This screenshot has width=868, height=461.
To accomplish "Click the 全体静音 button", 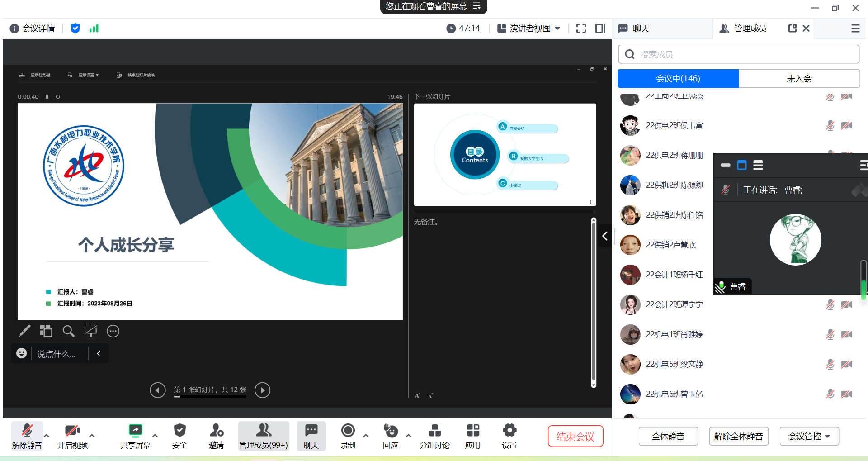I will coord(668,436).
